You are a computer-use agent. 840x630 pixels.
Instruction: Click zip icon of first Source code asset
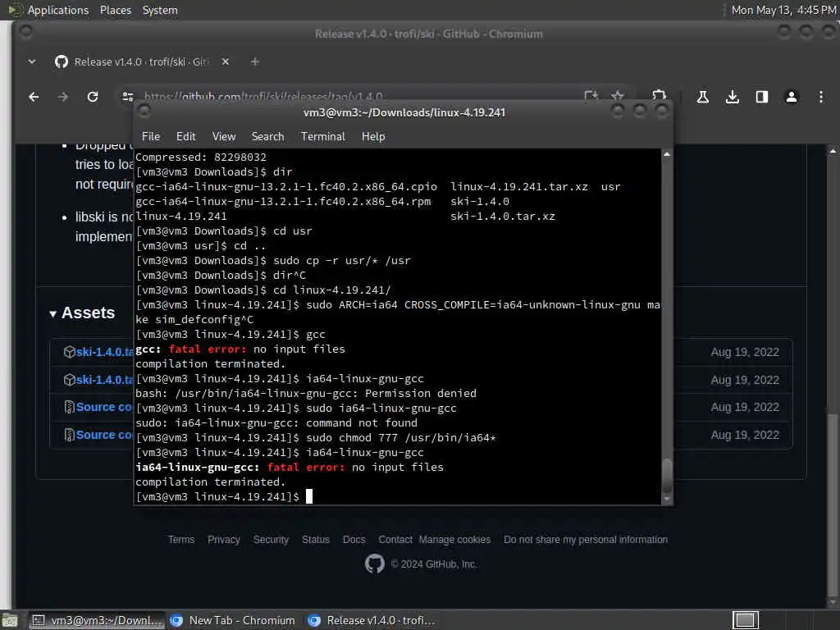point(69,407)
